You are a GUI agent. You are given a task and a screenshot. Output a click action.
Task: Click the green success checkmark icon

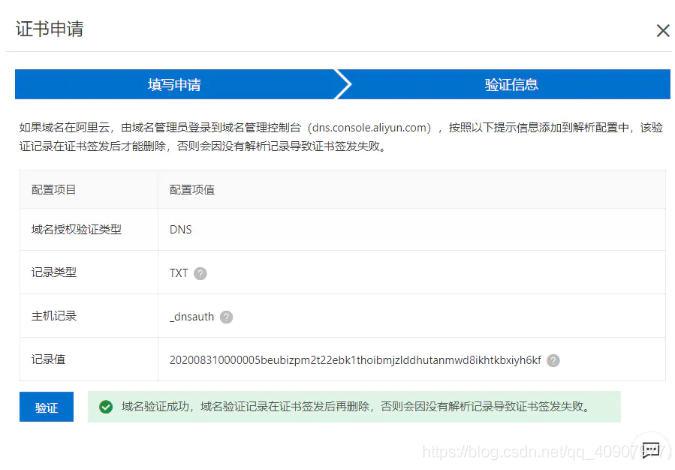pyautogui.click(x=105, y=407)
